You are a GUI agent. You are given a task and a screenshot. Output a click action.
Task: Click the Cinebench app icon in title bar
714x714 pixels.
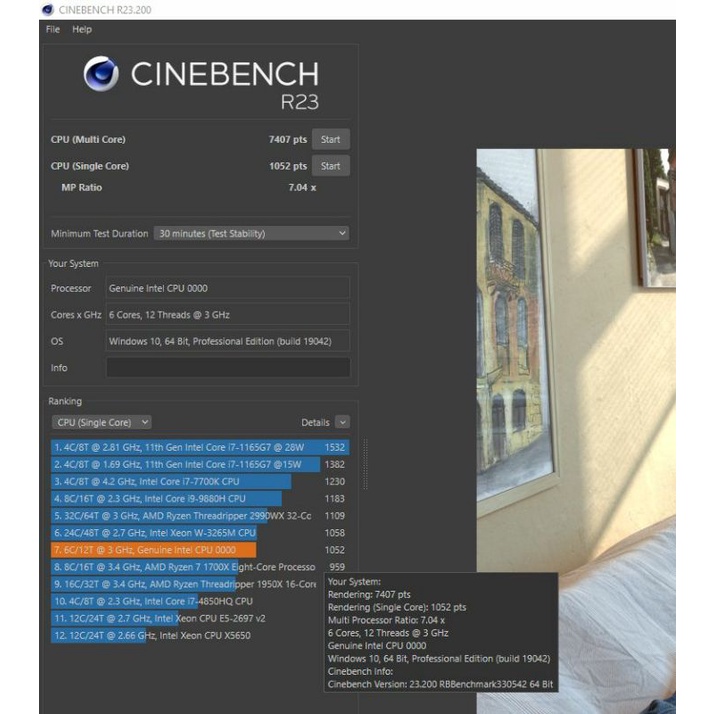point(47,10)
